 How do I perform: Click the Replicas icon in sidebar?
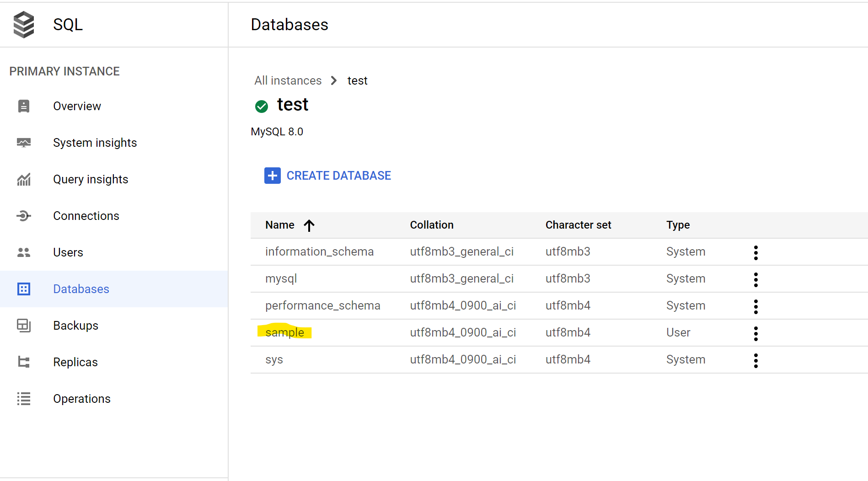point(24,362)
